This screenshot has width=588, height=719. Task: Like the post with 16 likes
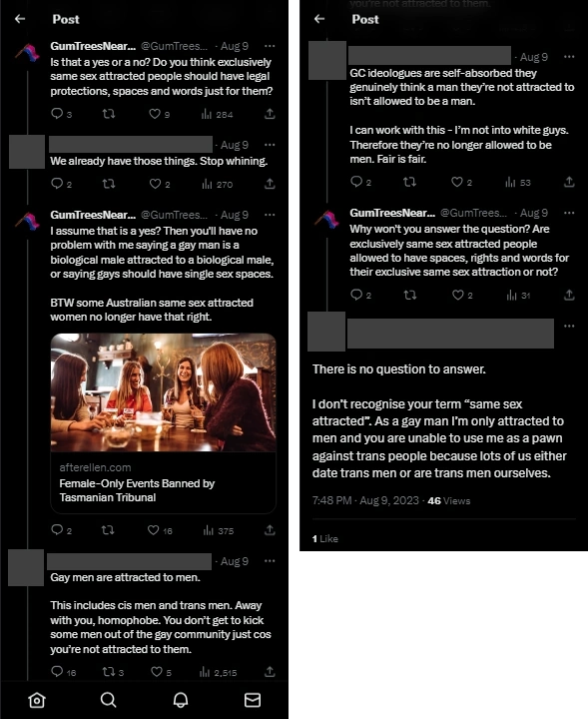point(153,530)
